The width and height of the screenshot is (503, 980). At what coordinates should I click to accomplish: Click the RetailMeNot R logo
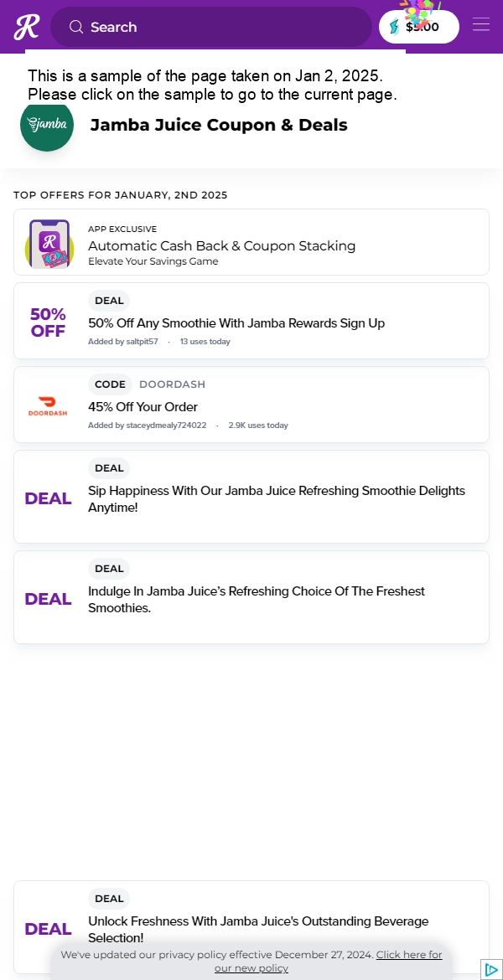point(26,27)
